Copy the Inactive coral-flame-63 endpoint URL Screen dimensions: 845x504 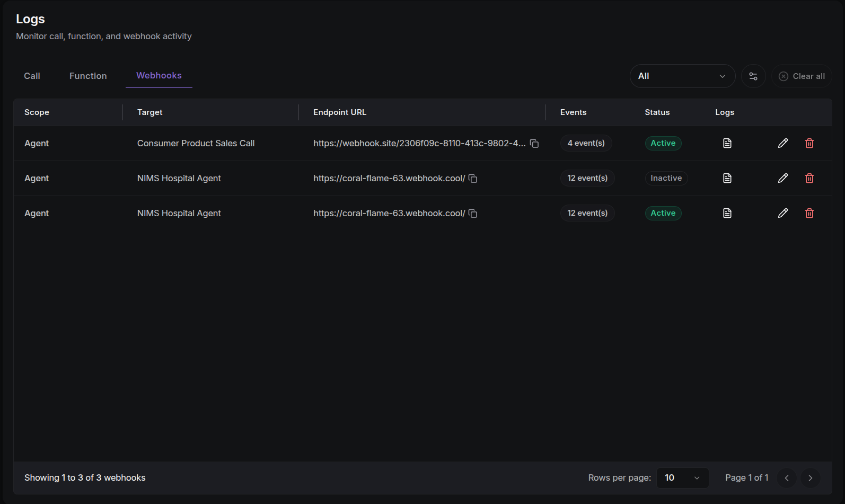coord(473,179)
